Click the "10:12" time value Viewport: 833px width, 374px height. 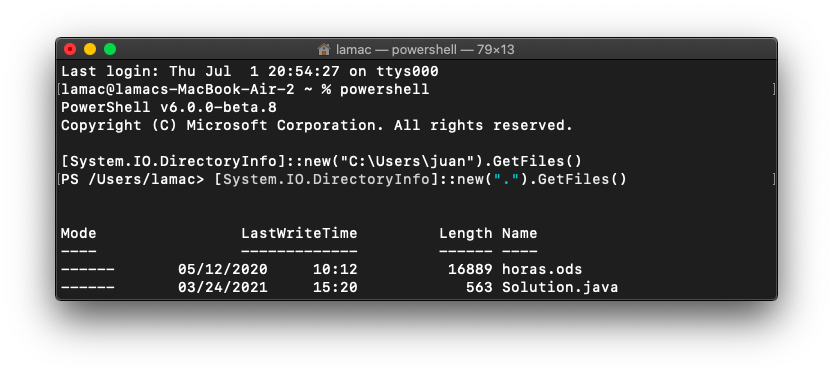click(335, 269)
